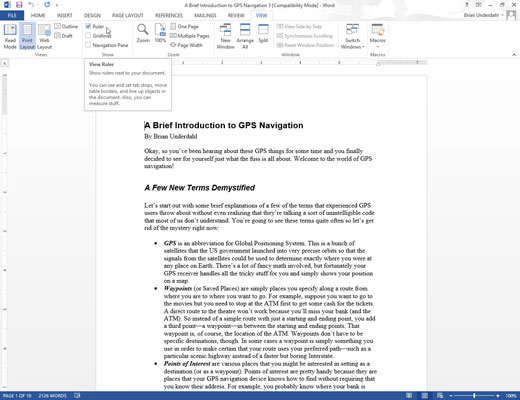Switch to Read Mode view
The image size is (520, 400).
(10, 36)
